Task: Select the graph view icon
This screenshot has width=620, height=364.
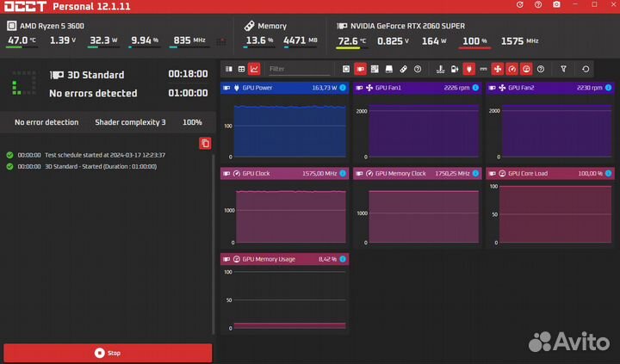Action: pyautogui.click(x=254, y=69)
